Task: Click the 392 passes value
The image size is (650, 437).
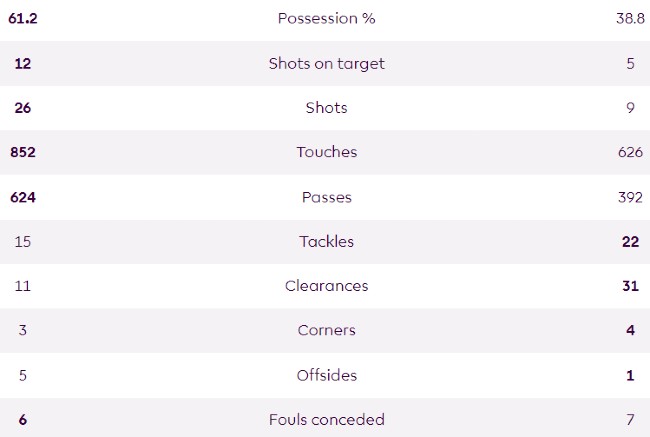Action: [x=627, y=197]
